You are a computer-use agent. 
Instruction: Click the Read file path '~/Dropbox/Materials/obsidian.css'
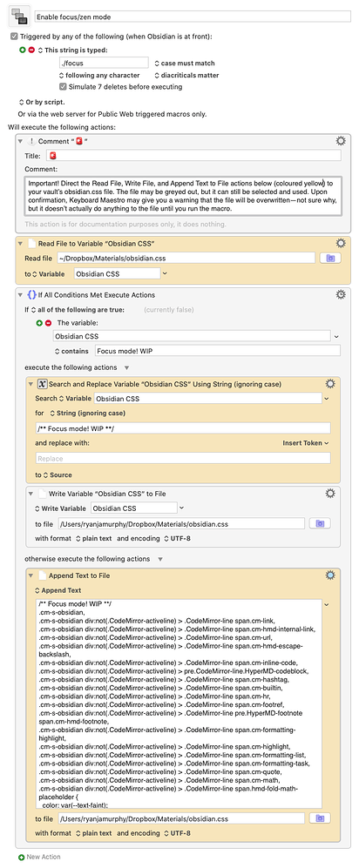pos(186,258)
